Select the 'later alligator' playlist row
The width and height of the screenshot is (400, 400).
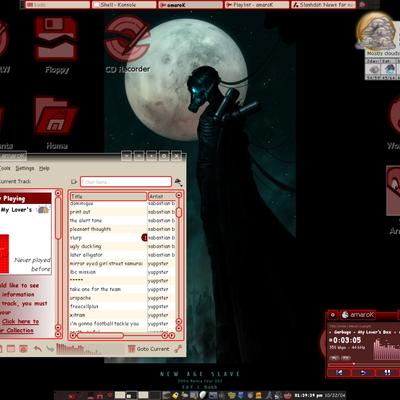(122, 255)
